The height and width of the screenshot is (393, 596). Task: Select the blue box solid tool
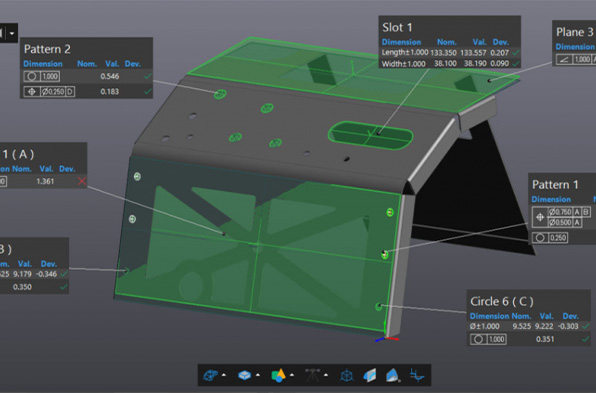[244, 376]
